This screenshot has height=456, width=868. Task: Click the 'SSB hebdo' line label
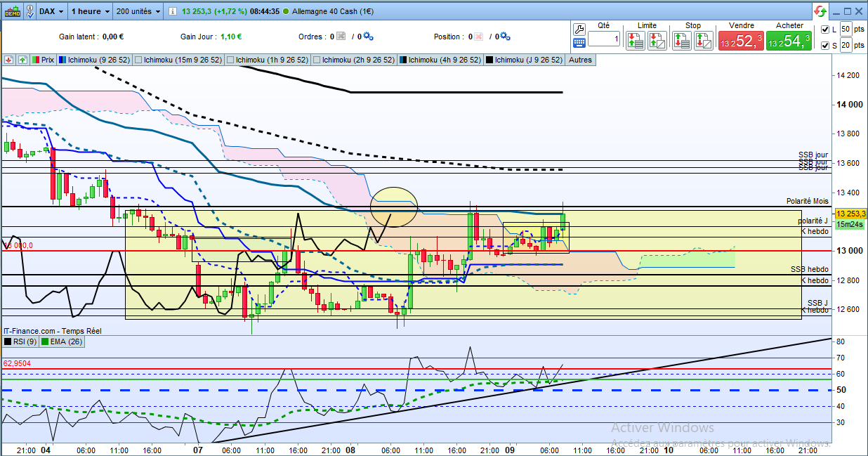[x=810, y=269]
